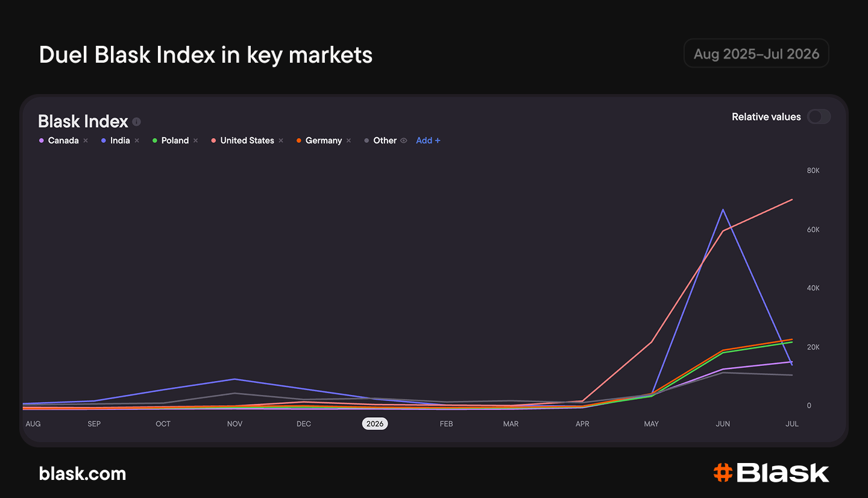Open the Aug 2025–Jul 2026 date range

(x=756, y=54)
